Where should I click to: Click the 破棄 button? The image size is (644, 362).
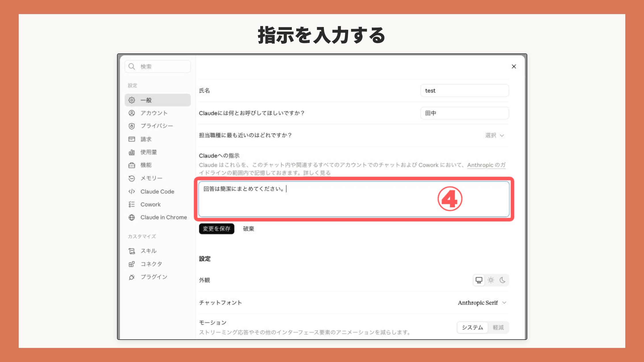coord(249,229)
